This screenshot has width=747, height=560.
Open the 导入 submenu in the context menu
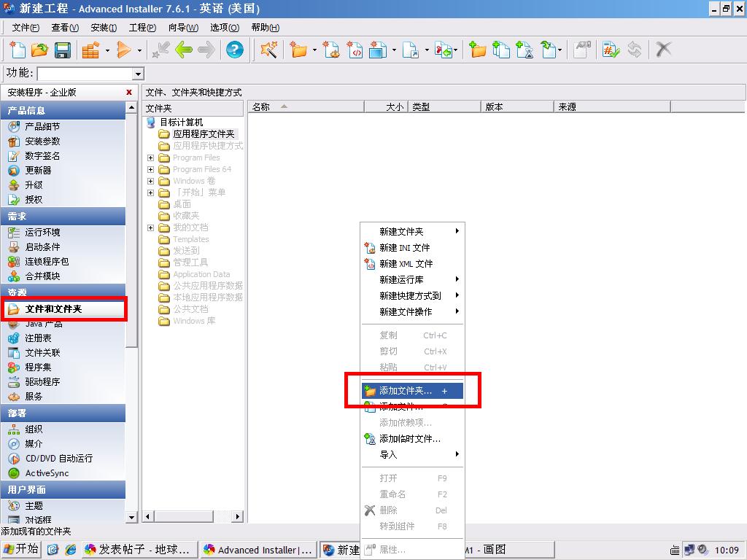coord(412,455)
